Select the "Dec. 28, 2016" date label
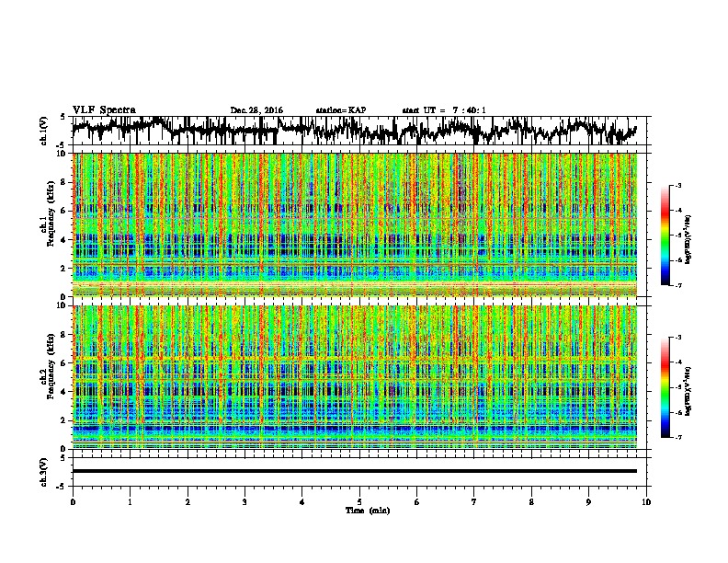Image resolution: width=728 pixels, height=563 pixels. tap(256, 110)
